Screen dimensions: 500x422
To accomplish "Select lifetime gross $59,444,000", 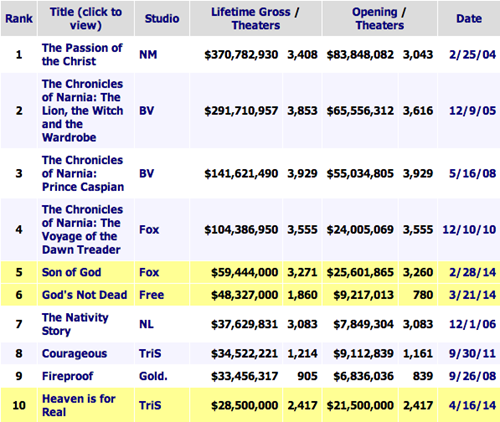I will coord(245,272).
